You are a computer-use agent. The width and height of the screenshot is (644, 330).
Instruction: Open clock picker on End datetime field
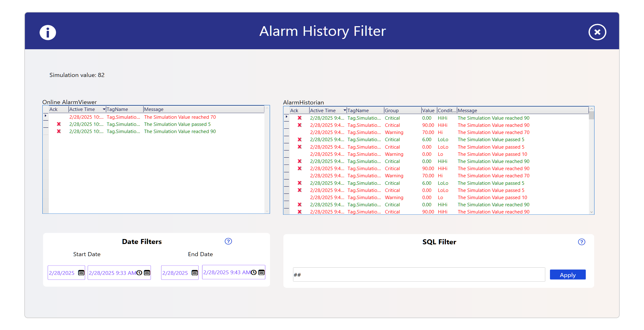254,272
